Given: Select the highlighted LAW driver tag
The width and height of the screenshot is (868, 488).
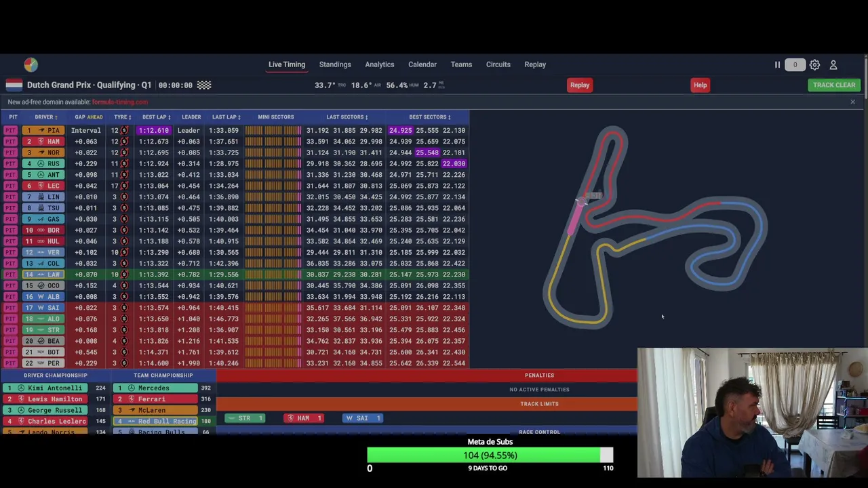Looking at the screenshot, I should coord(44,274).
